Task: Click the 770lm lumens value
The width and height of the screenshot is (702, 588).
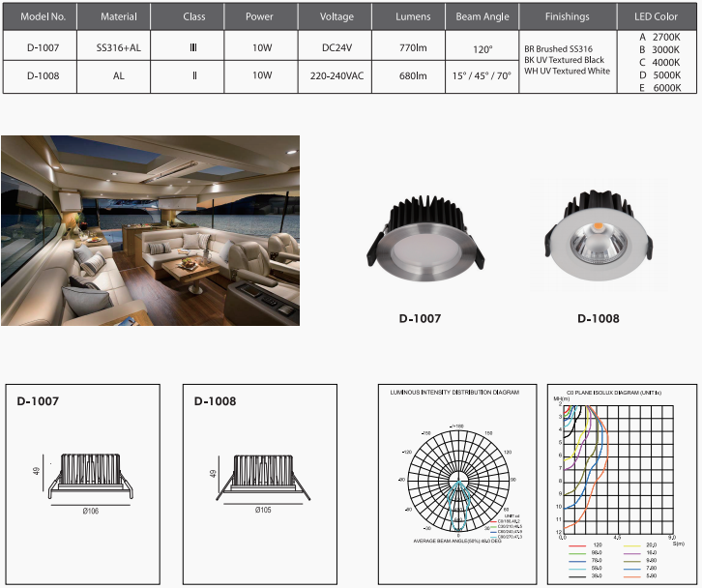Action: click(413, 45)
